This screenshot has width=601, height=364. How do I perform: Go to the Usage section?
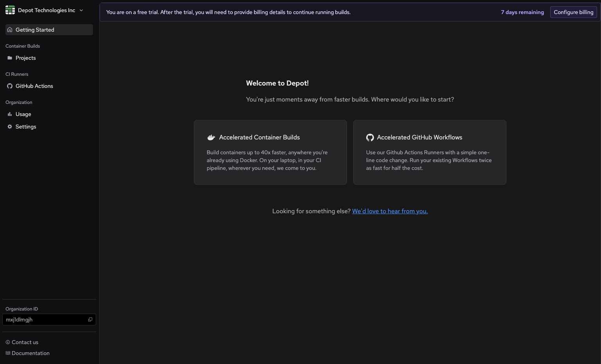tap(23, 114)
